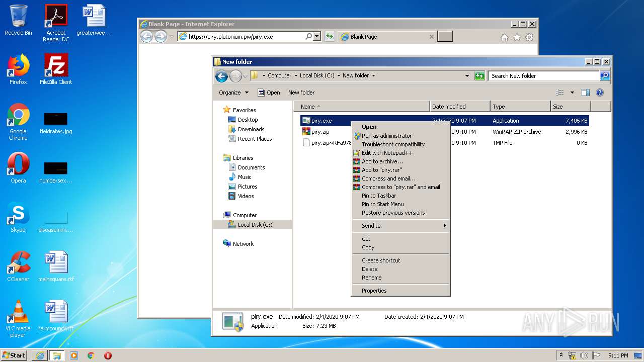Click Explorer Back navigation button
The height and width of the screenshot is (362, 644).
(221, 76)
